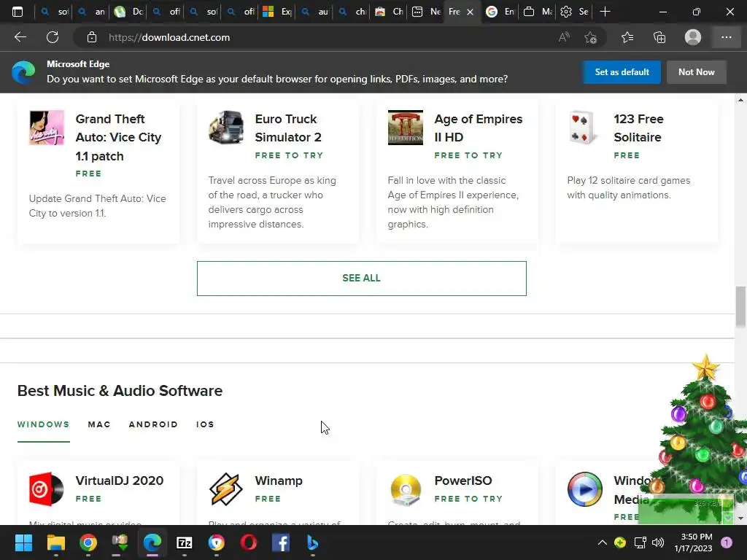The image size is (747, 560).
Task: Set Microsoft Edge as default browser
Action: (622, 72)
